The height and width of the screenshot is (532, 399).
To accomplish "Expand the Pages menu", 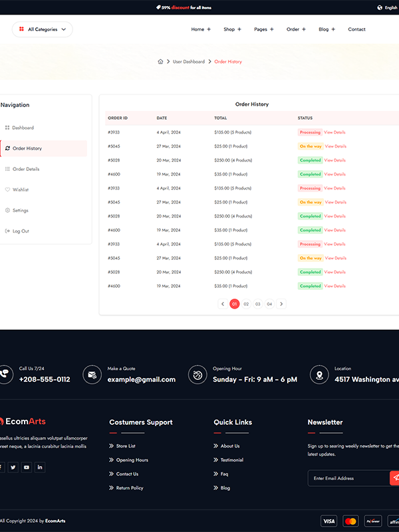I will point(263,29).
